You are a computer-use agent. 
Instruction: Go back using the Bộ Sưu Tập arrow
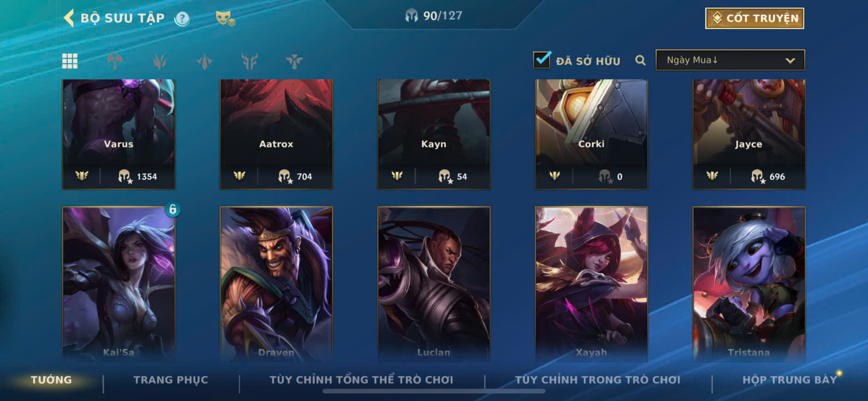(x=69, y=18)
